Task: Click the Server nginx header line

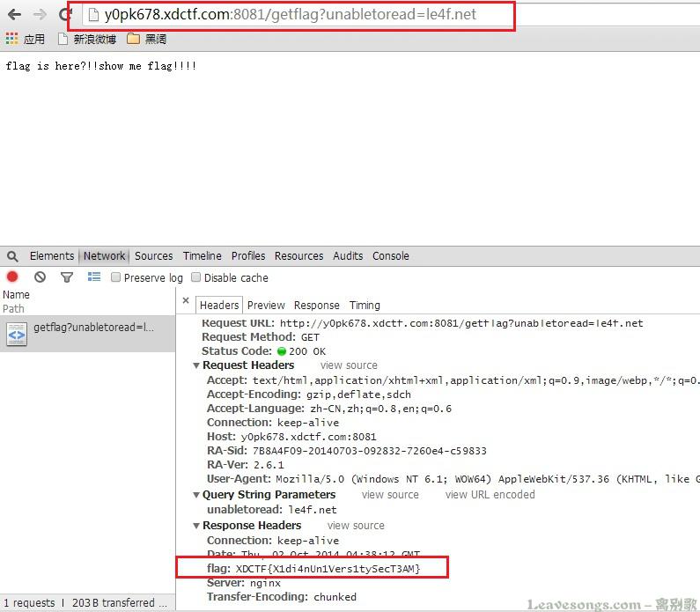Action: click(244, 583)
